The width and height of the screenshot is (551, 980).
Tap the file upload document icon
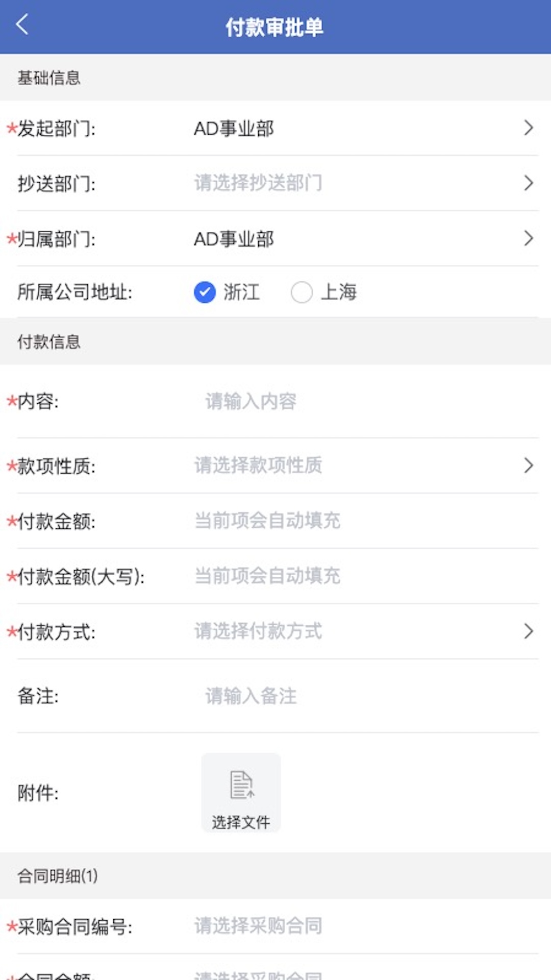point(241,785)
